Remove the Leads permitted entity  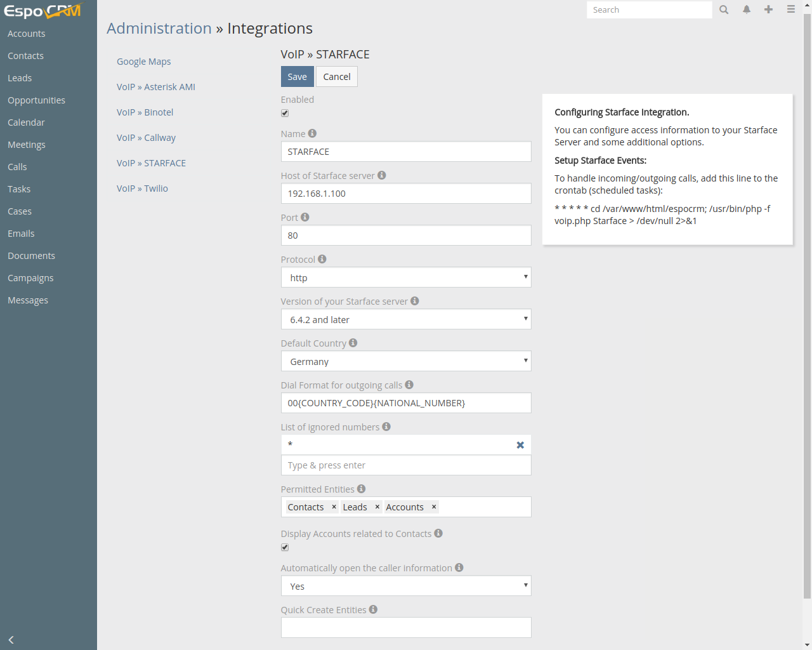(377, 507)
